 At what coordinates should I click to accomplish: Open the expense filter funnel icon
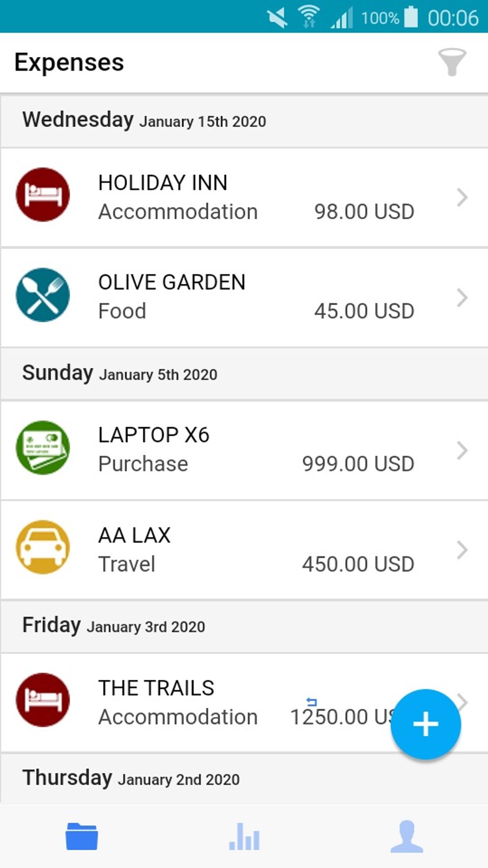(x=452, y=62)
